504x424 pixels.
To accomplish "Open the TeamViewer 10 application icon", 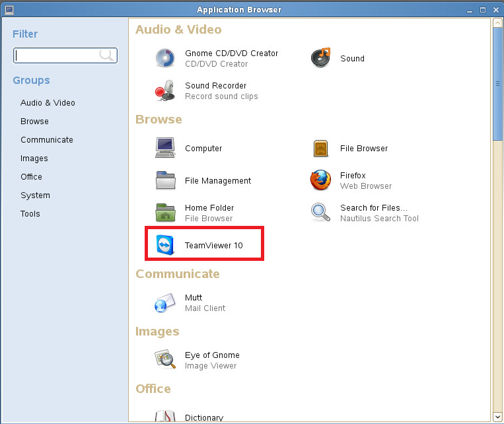I will (x=165, y=245).
